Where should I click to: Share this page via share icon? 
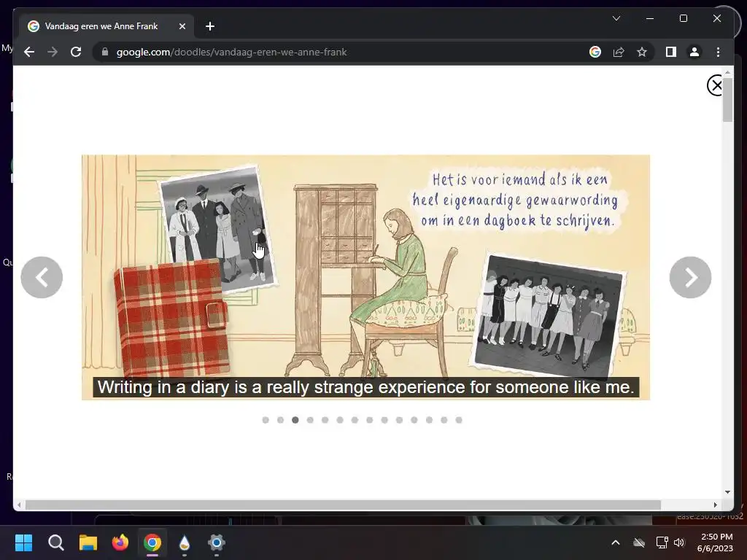coord(619,52)
